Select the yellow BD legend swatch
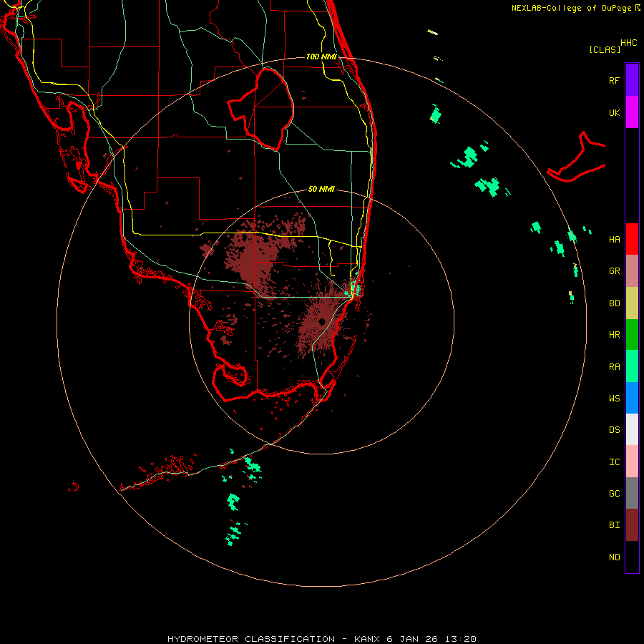 pyautogui.click(x=632, y=303)
